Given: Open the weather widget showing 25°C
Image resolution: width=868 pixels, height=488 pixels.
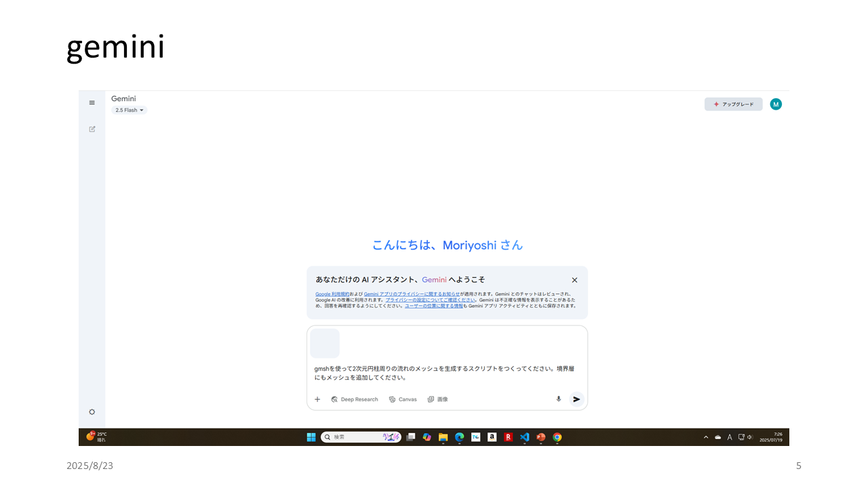Looking at the screenshot, I should pos(96,436).
